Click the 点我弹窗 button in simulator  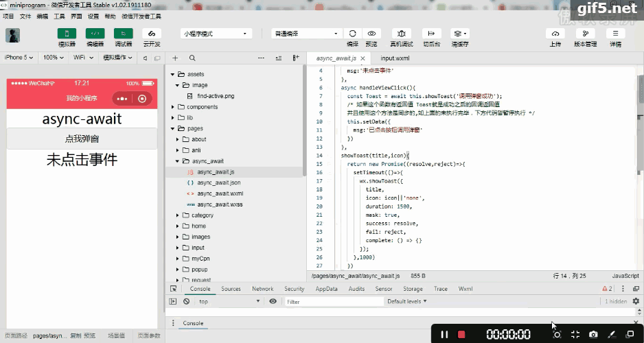click(x=82, y=139)
